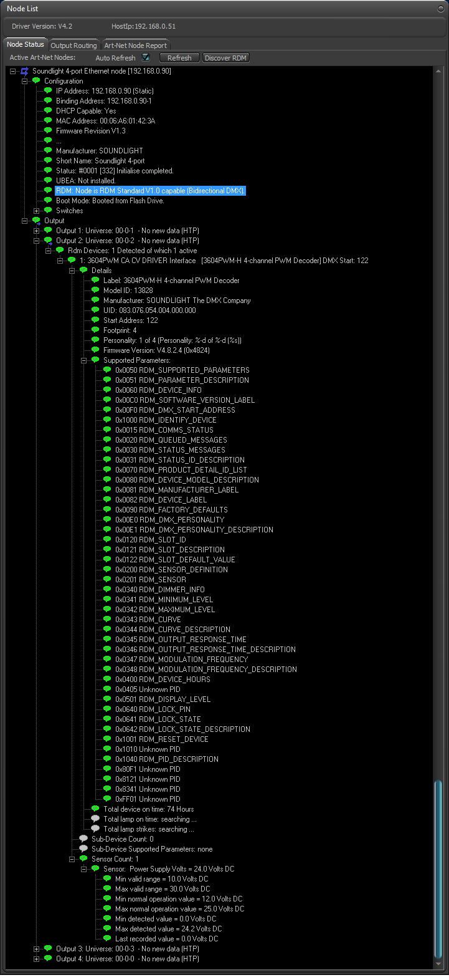Collapse the Supported Parameters list
Viewport: 449px width, 980px height.
tap(84, 360)
